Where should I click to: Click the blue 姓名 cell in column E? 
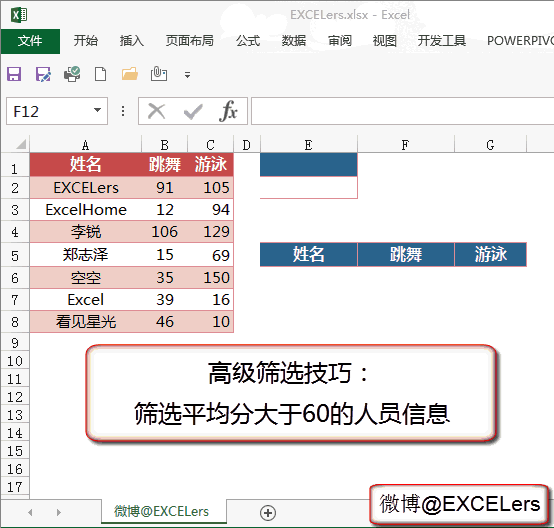(308, 254)
